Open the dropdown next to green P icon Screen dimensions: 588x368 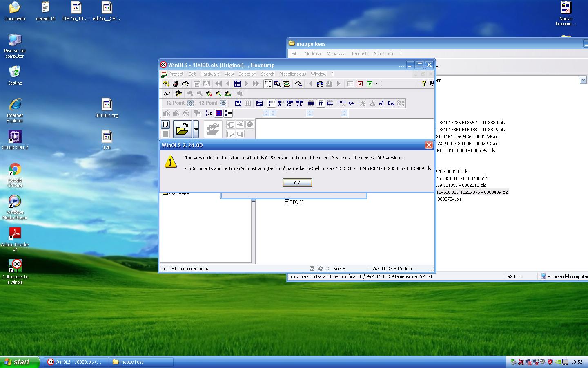(376, 84)
